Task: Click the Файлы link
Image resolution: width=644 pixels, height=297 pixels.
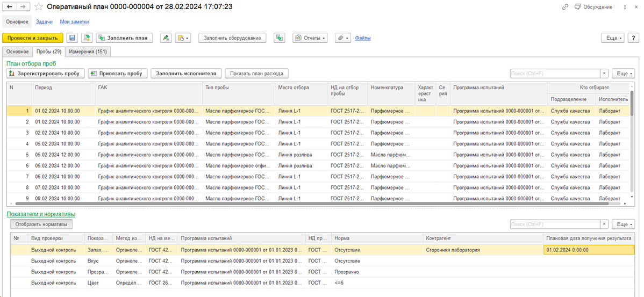Action: point(363,38)
